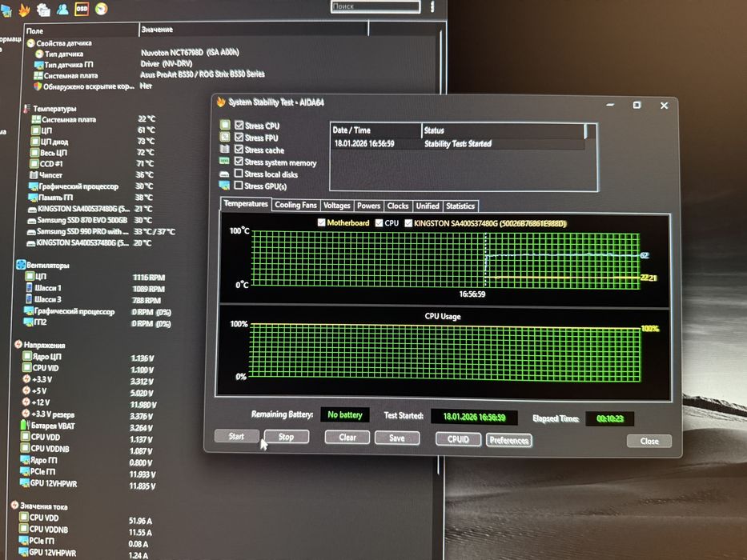Click the Батарея VBAT battery icon
The height and width of the screenshot is (560, 747).
coord(24,426)
